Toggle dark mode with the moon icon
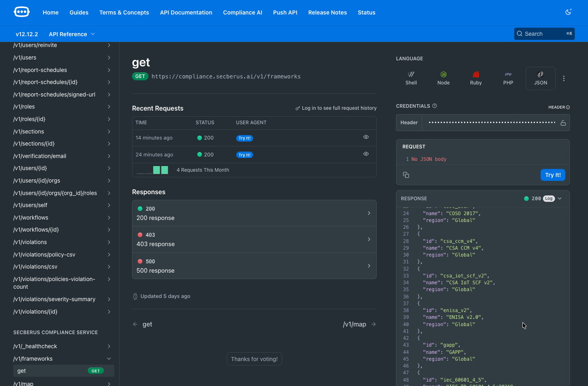Image resolution: width=588 pixels, height=386 pixels. (x=568, y=12)
